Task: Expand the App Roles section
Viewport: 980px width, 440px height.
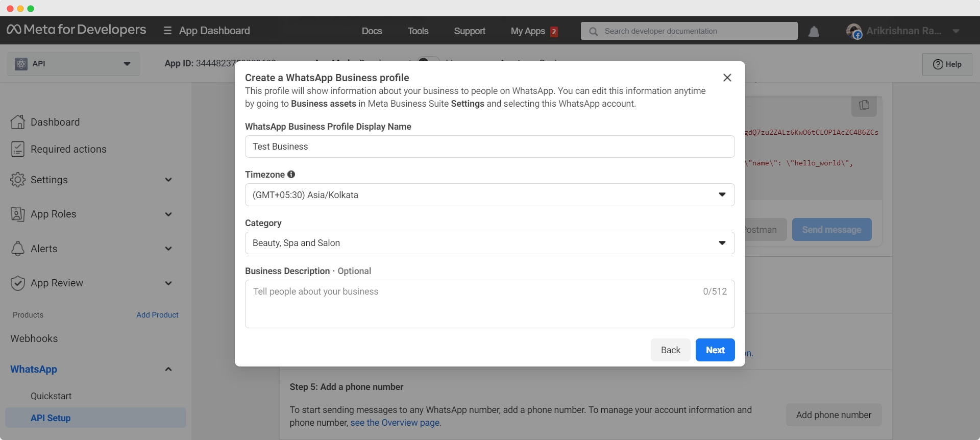Action: [x=168, y=214]
